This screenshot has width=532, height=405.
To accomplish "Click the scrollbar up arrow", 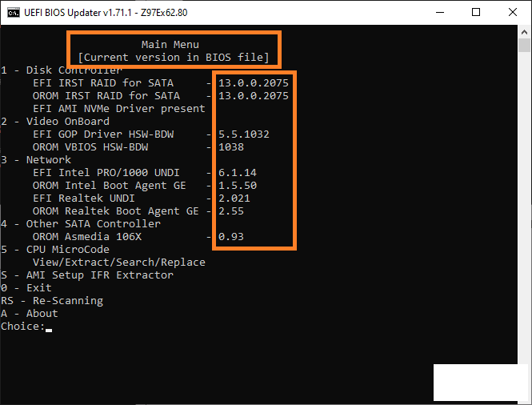I will (x=524, y=32).
